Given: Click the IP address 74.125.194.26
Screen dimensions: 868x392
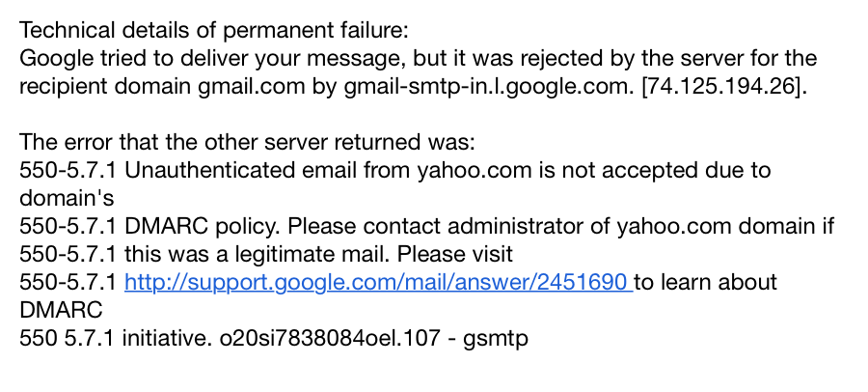Looking at the screenshot, I should tap(723, 85).
